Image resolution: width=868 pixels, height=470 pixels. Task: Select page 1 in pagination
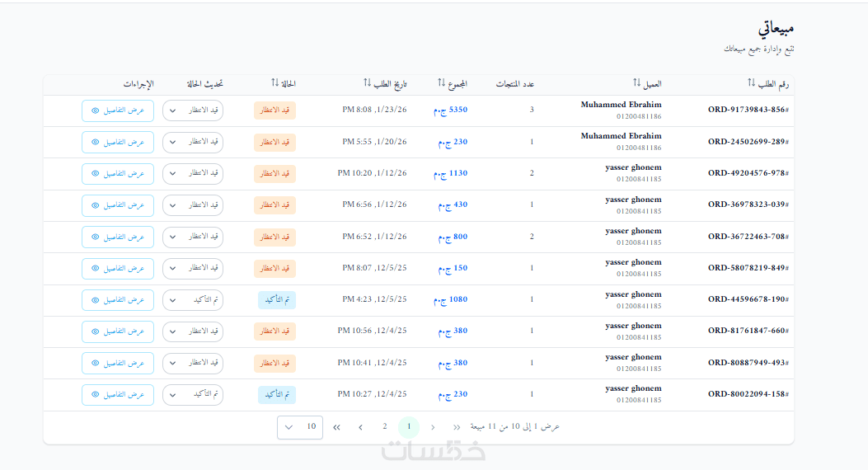(408, 427)
